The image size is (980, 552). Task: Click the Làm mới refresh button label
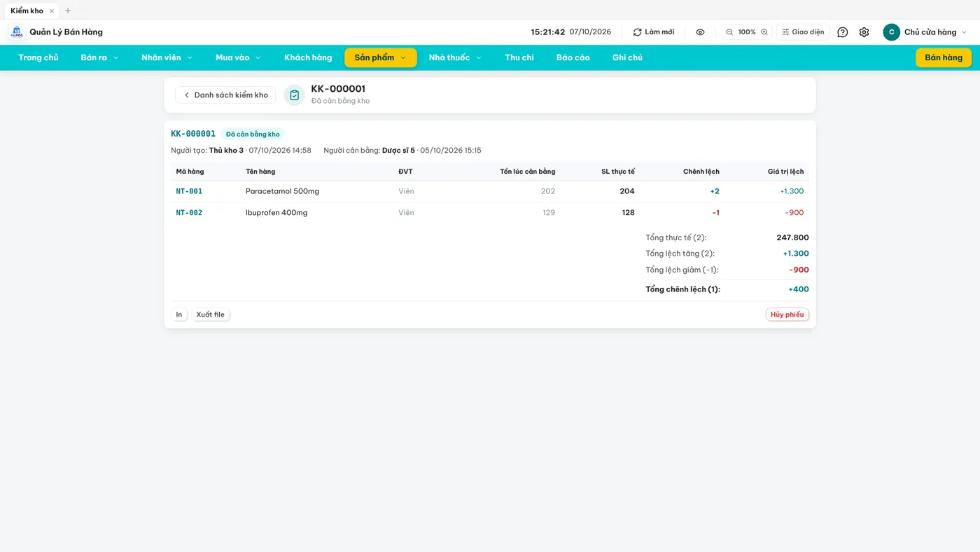659,32
